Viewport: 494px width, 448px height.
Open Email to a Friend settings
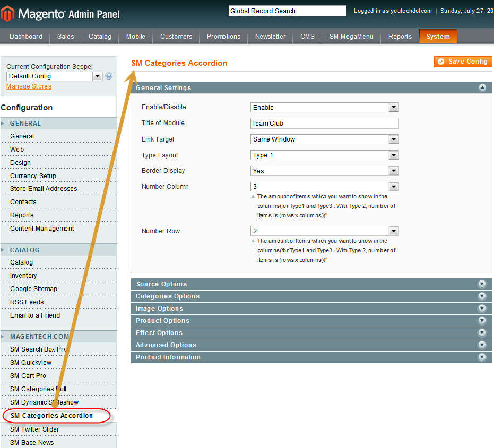58,315
